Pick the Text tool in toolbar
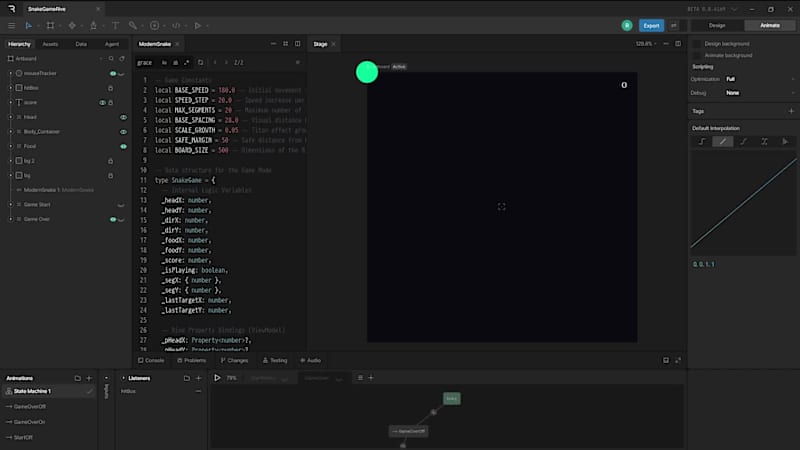 point(115,26)
